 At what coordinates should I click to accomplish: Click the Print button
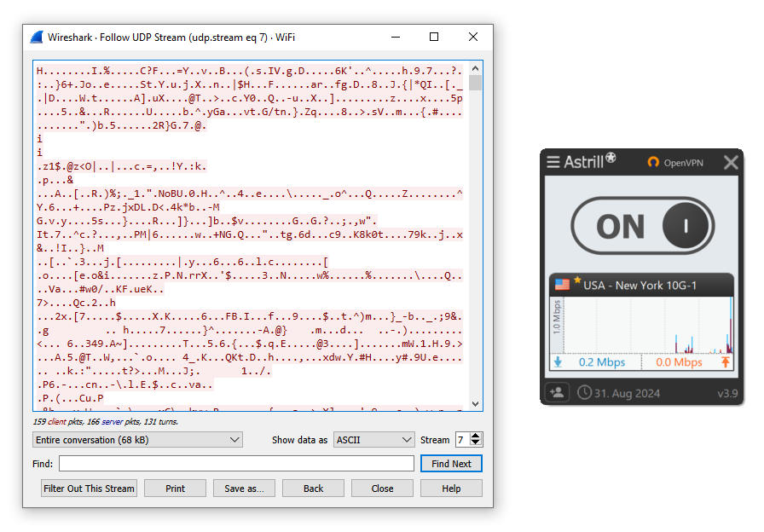175,489
